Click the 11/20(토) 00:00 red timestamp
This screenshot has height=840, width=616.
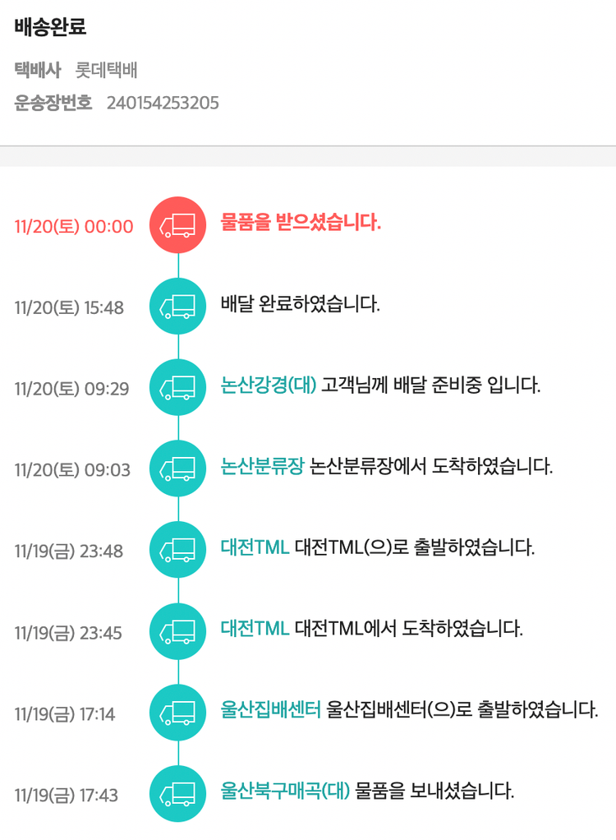tap(74, 226)
